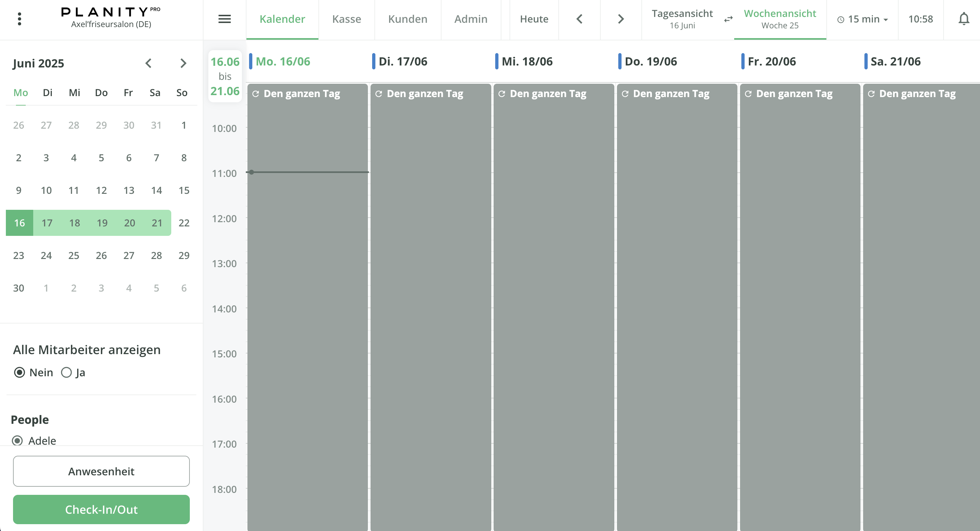This screenshot has width=980, height=531.
Task: Click the 16.06 bis 21.06 range label
Action: click(x=225, y=76)
